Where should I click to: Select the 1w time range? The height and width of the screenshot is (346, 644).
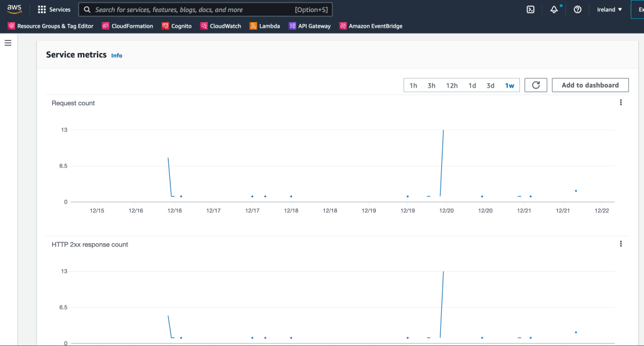tap(509, 86)
